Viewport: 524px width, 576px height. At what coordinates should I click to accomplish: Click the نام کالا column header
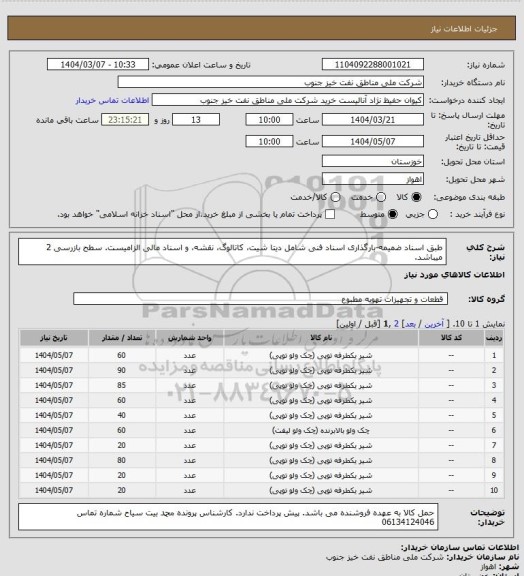click(x=321, y=338)
